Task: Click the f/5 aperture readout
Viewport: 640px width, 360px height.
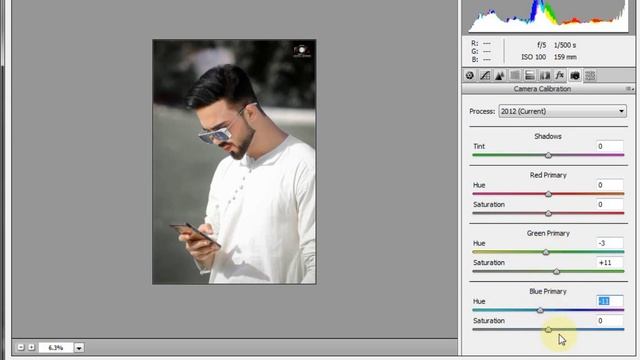Action: tap(541, 45)
